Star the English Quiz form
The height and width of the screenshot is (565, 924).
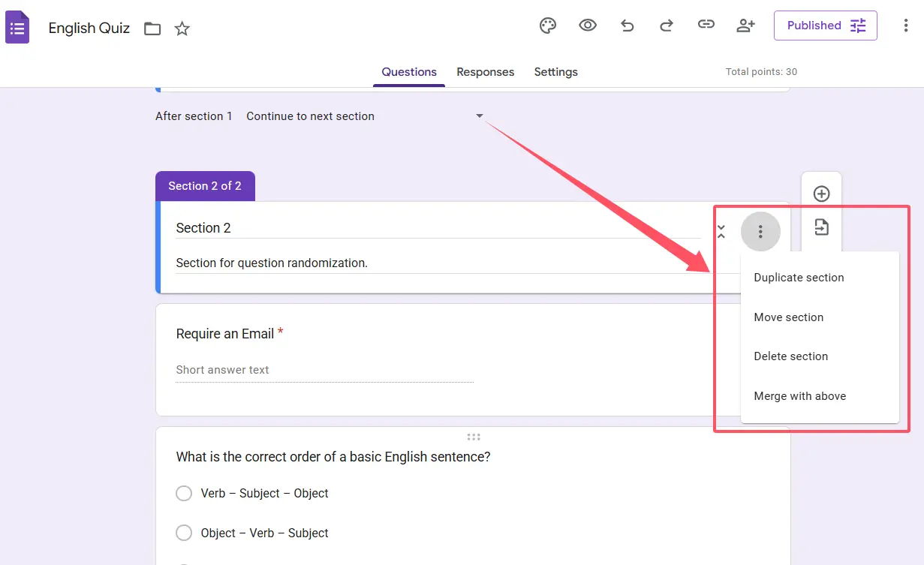click(x=182, y=29)
